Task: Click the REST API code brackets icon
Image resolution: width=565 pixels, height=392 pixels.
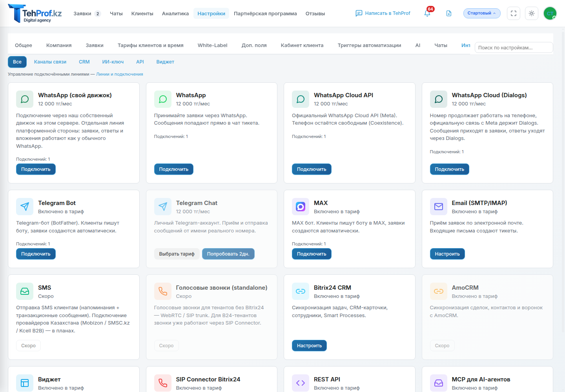Action: tap(301, 383)
